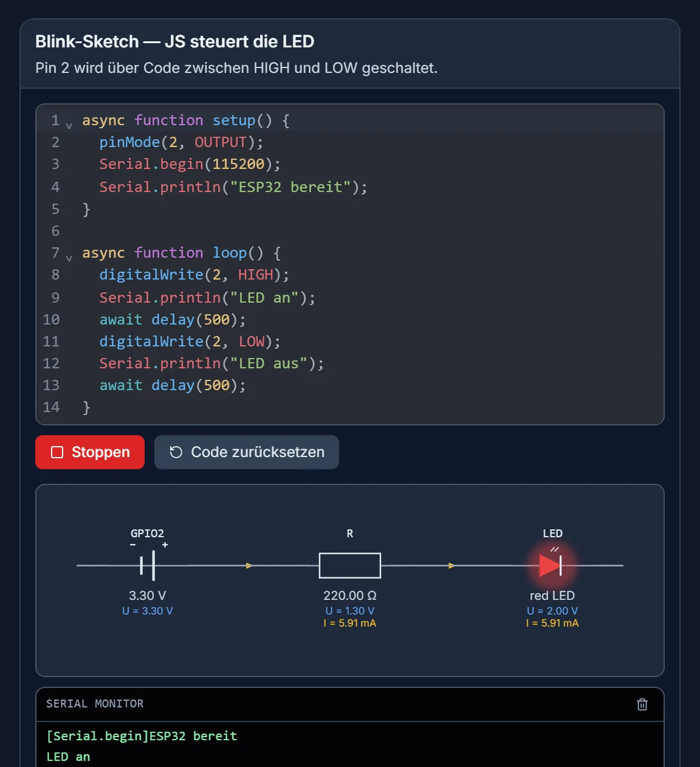Click line number 6 in the gutter
Viewport: 700px width, 767px height.
point(55,231)
